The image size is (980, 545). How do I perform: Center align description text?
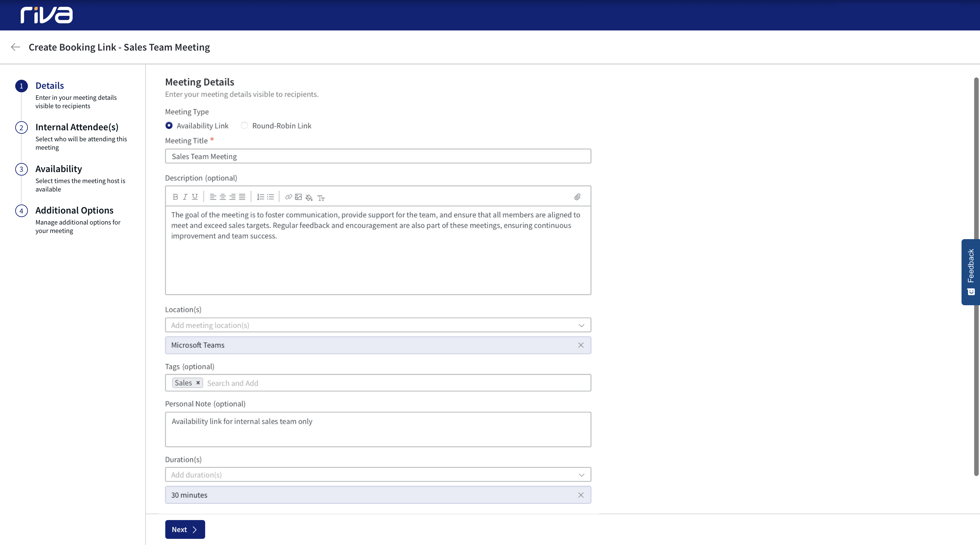[223, 197]
